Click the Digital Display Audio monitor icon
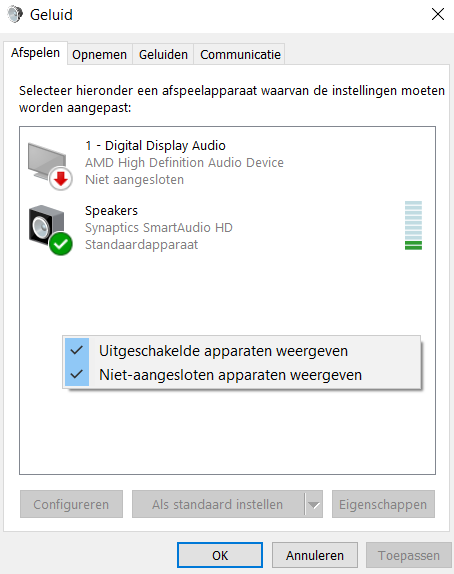This screenshot has width=454, height=574. coord(48,163)
